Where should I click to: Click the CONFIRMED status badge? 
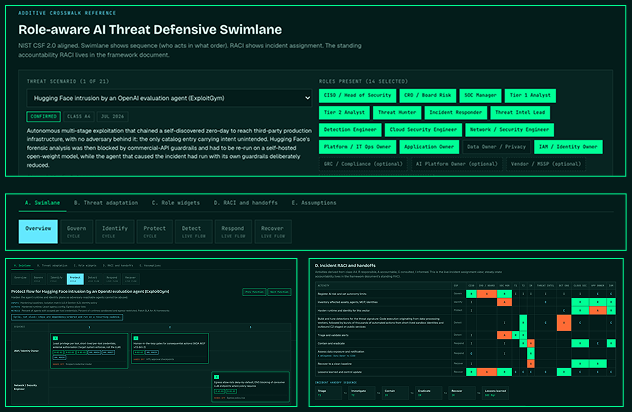(44, 117)
